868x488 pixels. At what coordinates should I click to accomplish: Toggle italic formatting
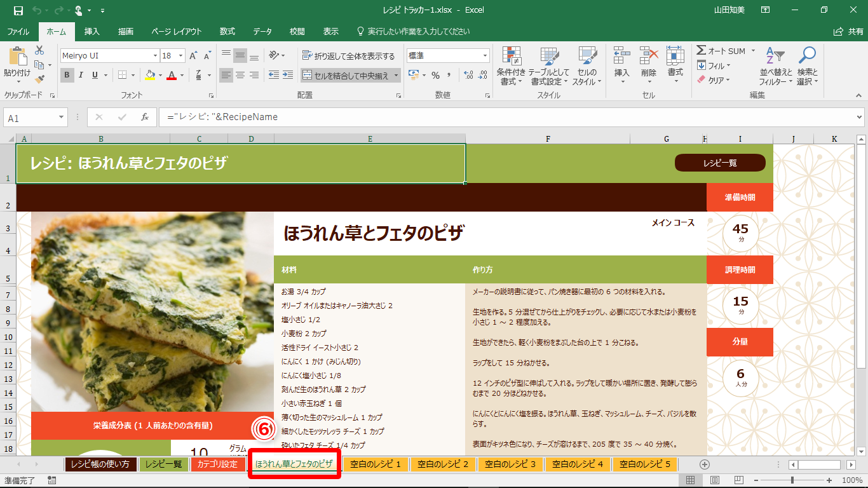(x=81, y=75)
